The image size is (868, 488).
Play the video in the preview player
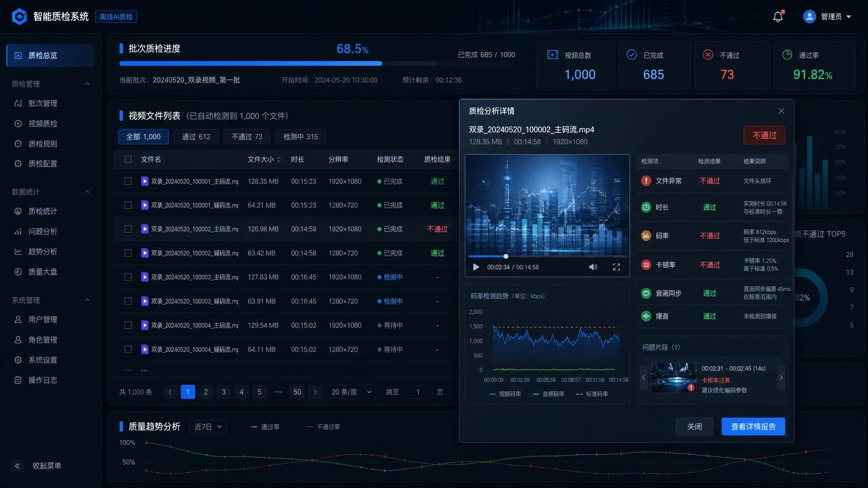(x=476, y=267)
